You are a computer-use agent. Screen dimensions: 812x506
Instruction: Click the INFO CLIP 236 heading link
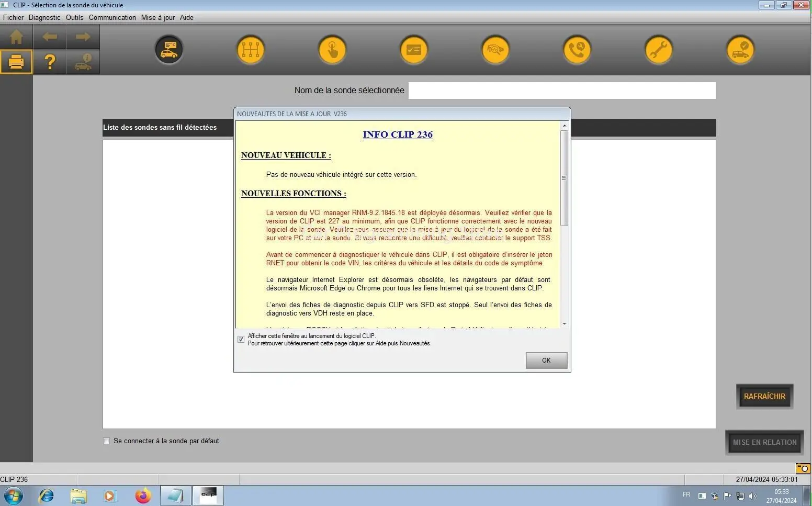[x=398, y=134]
